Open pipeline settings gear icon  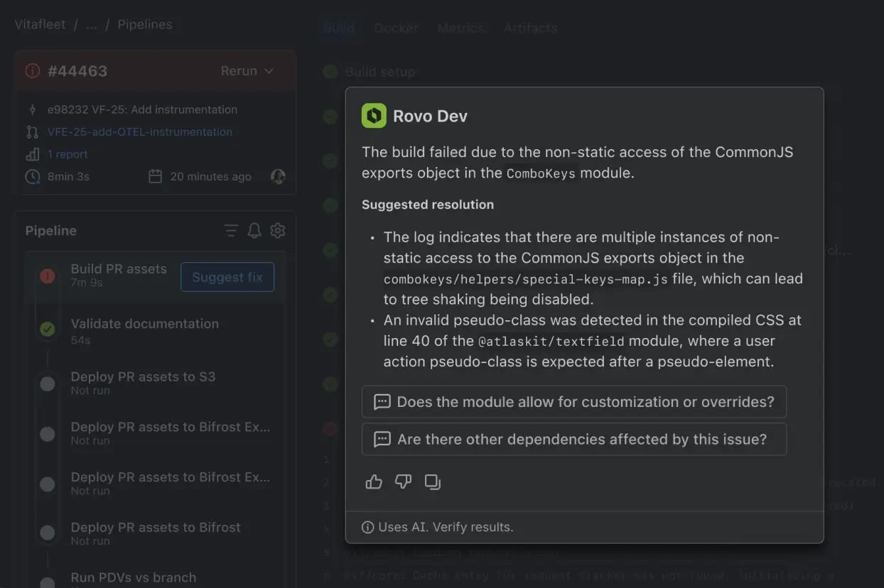(278, 231)
